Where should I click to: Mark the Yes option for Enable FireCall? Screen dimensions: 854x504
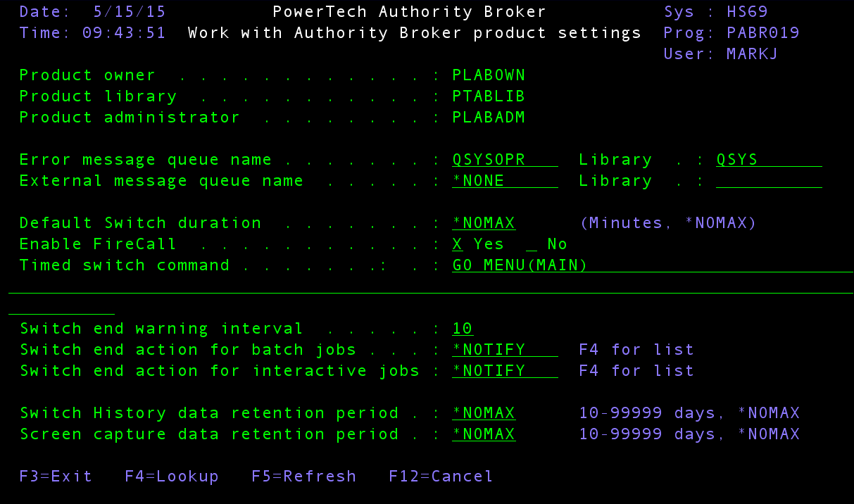tap(458, 244)
